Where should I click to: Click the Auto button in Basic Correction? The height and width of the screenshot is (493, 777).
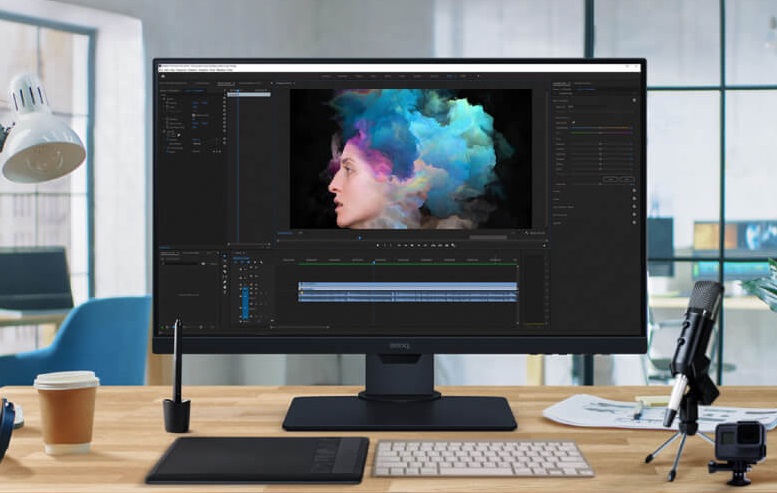[627, 179]
